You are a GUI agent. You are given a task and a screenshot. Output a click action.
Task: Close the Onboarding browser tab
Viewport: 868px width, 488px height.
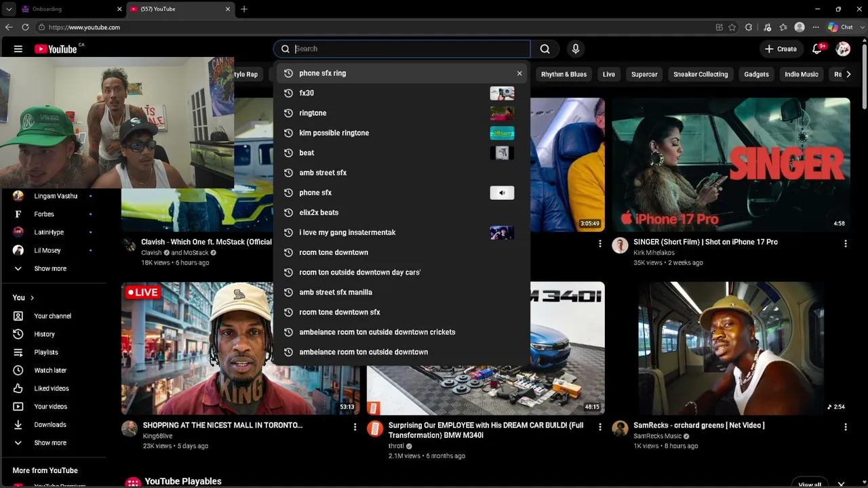[x=120, y=9]
